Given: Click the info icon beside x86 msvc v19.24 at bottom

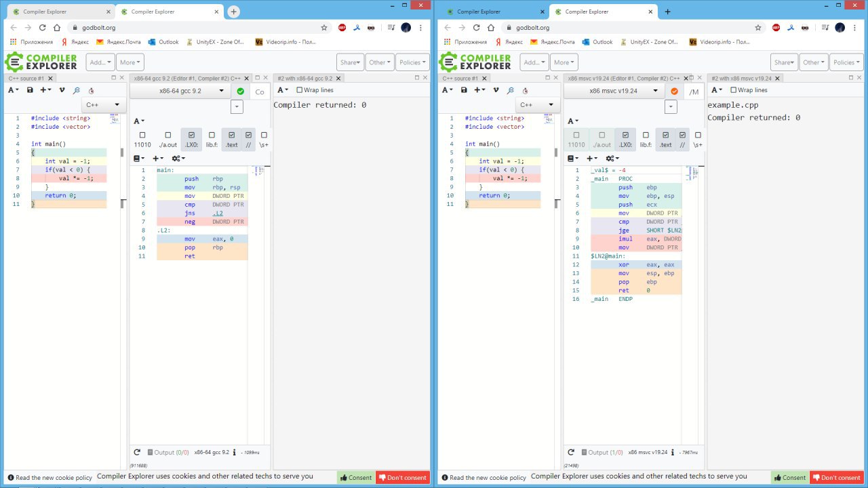Looking at the screenshot, I should click(673, 452).
